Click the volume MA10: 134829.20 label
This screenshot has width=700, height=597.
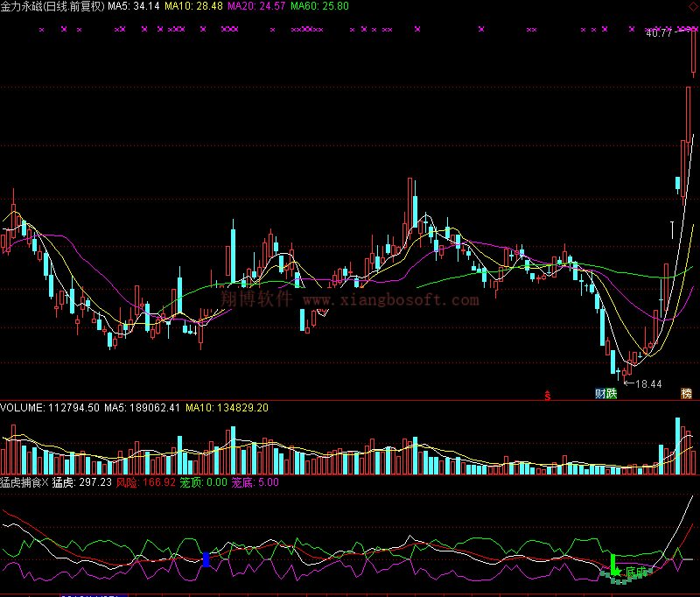[x=227, y=408]
